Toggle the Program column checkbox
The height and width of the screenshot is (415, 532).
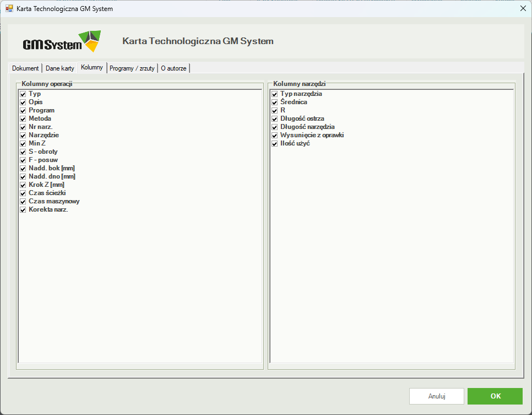click(x=23, y=111)
